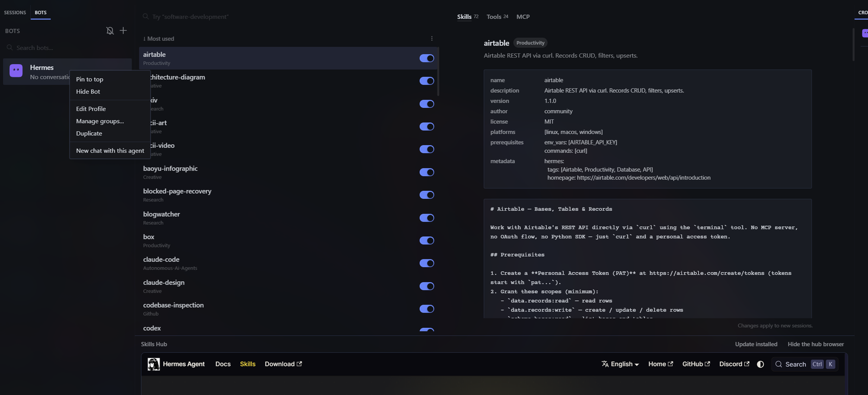The image size is (868, 395).
Task: Open the MCP tab
Action: [x=523, y=17]
